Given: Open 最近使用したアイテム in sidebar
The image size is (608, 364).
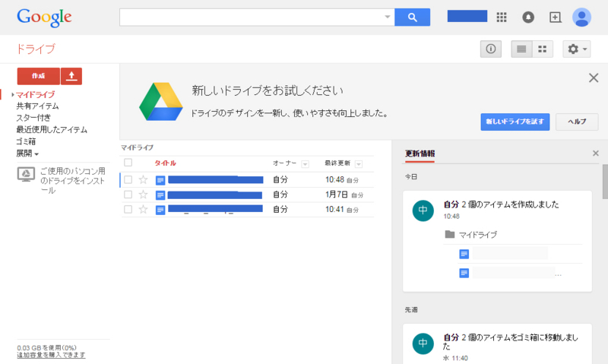Looking at the screenshot, I should click(52, 129).
